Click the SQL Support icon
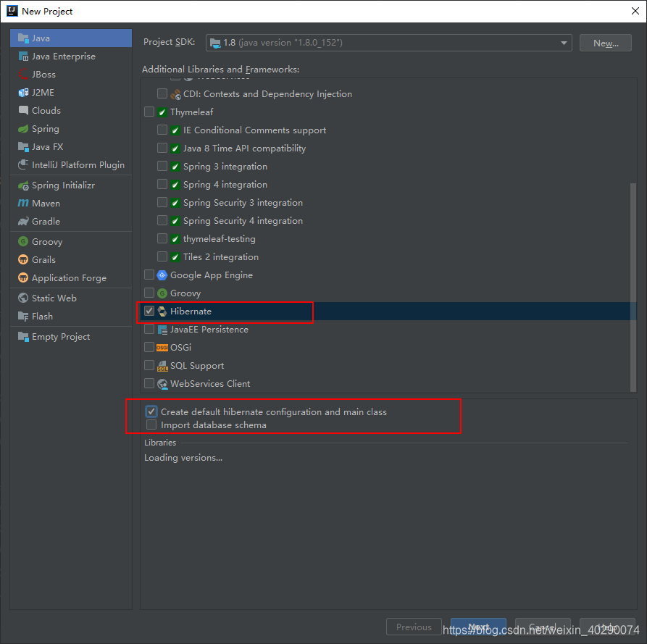The height and width of the screenshot is (644, 647). tap(162, 366)
